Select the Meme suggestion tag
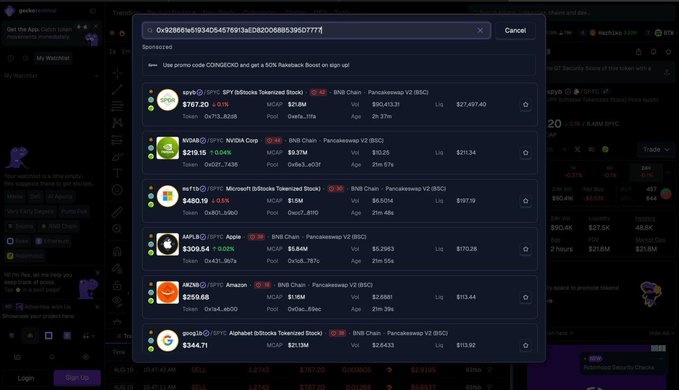Viewport: 679px width, 390px height. 15,197
